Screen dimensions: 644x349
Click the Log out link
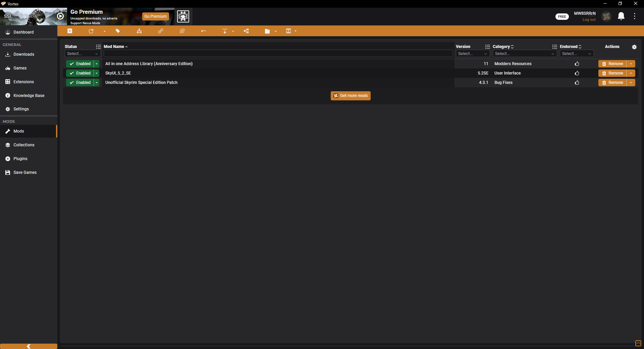click(589, 20)
